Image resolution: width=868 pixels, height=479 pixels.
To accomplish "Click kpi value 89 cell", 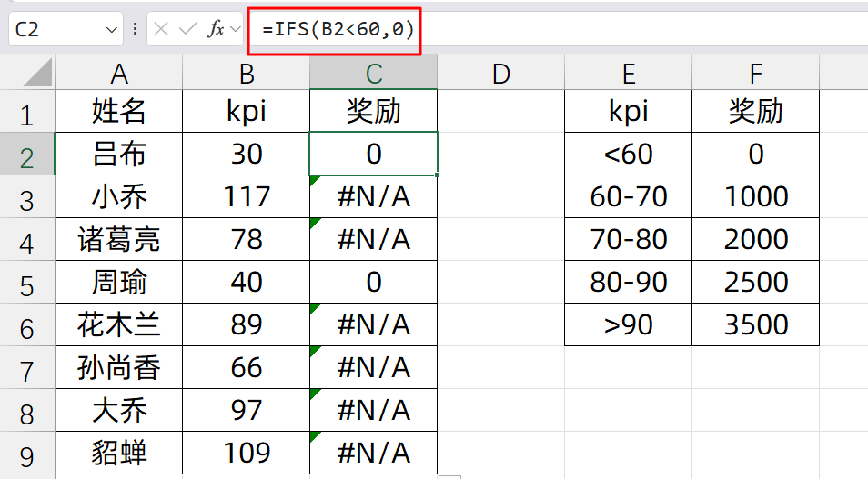I will (x=246, y=324).
